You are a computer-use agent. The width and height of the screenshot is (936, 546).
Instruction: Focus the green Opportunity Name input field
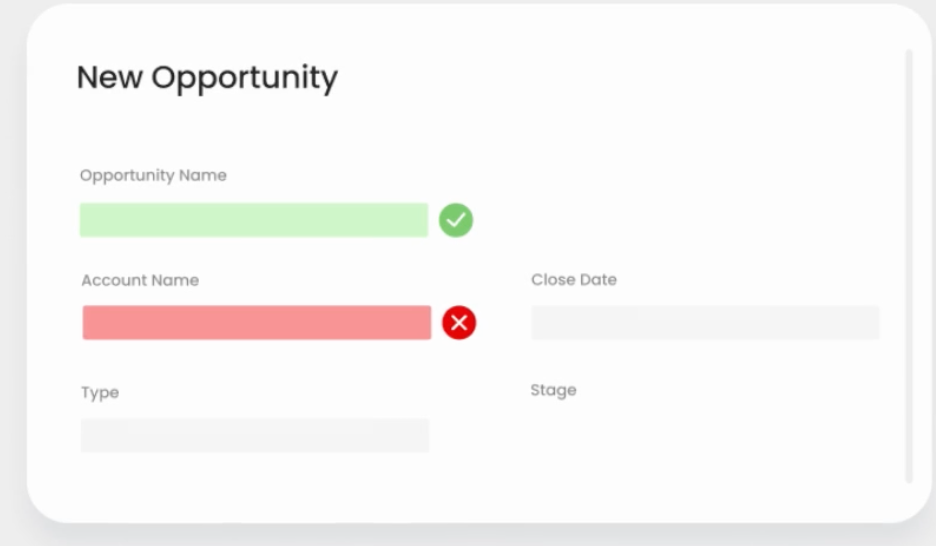pos(254,220)
